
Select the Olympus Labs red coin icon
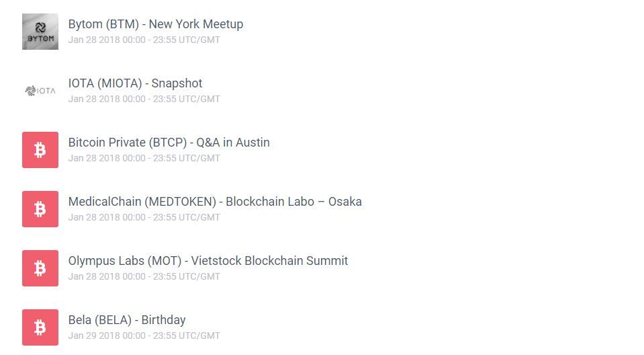(x=40, y=268)
